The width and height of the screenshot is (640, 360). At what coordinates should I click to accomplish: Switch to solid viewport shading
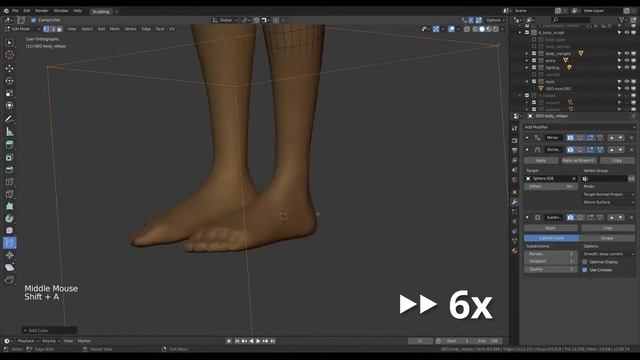click(x=482, y=29)
